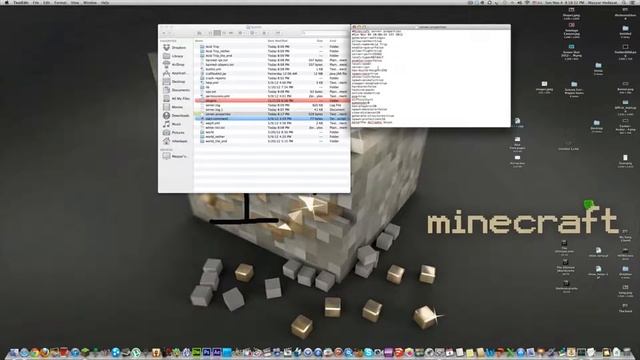
Task: Select the help.yml file
Action: click(x=212, y=82)
